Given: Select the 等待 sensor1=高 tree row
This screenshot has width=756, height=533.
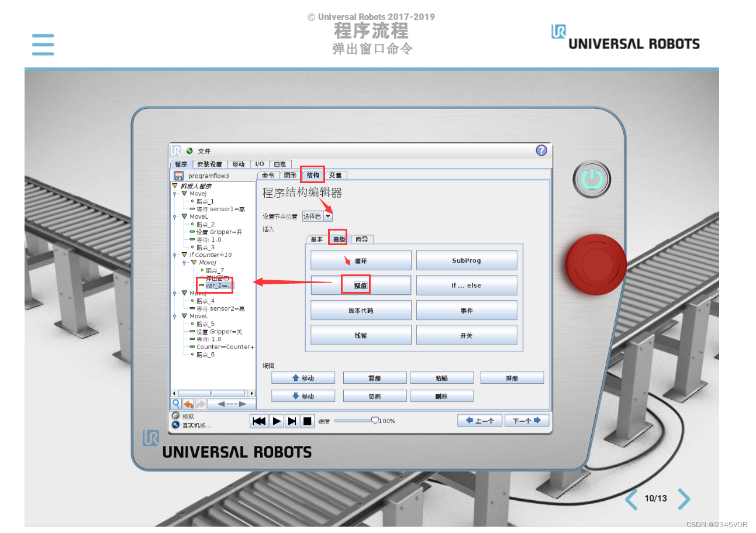Looking at the screenshot, I should pos(217,209).
